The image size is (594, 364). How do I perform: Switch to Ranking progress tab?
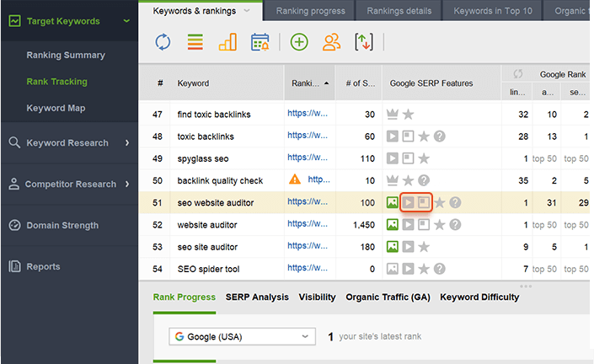coord(310,11)
